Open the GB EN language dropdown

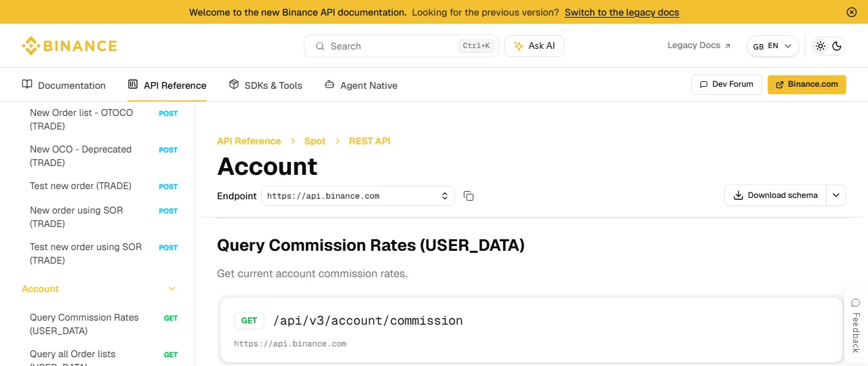[773, 46]
